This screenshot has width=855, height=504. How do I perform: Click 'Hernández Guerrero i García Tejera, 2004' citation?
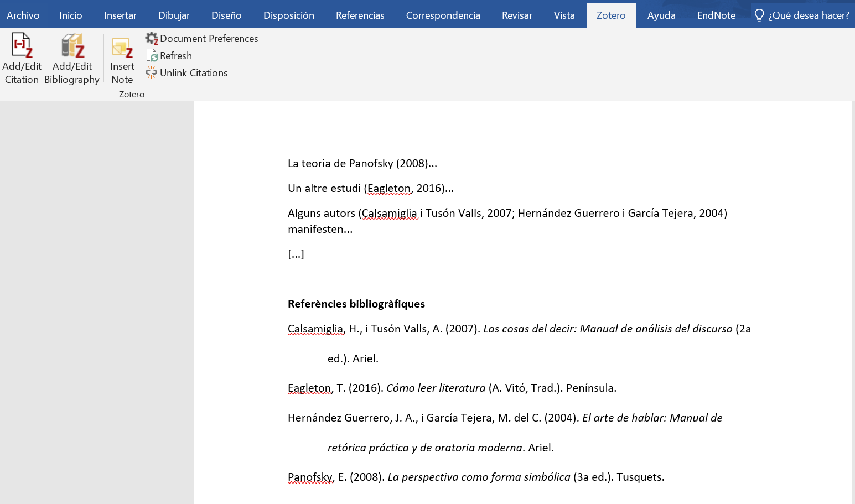[620, 213]
